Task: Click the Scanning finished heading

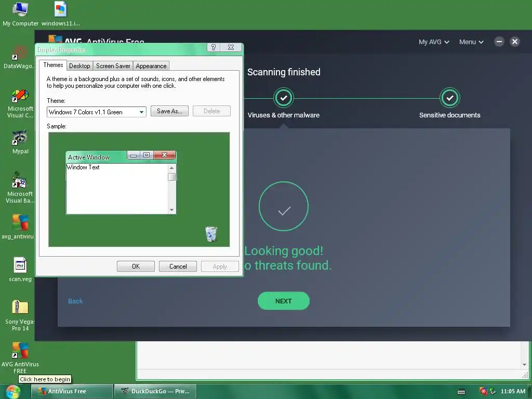Action: coord(284,72)
